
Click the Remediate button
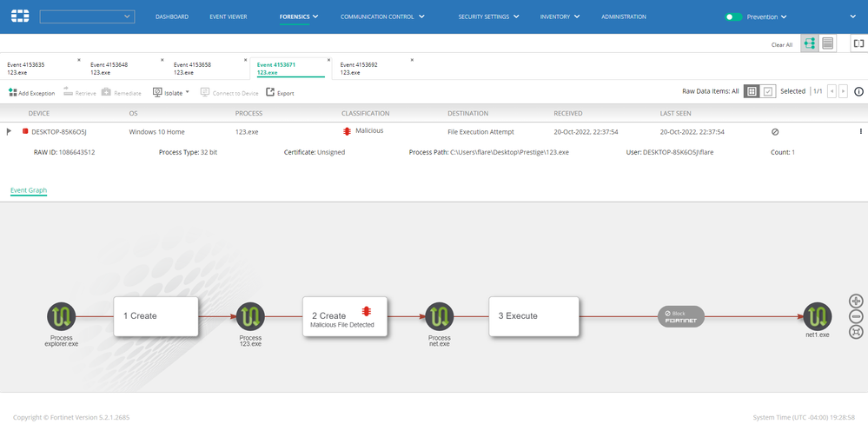click(122, 92)
